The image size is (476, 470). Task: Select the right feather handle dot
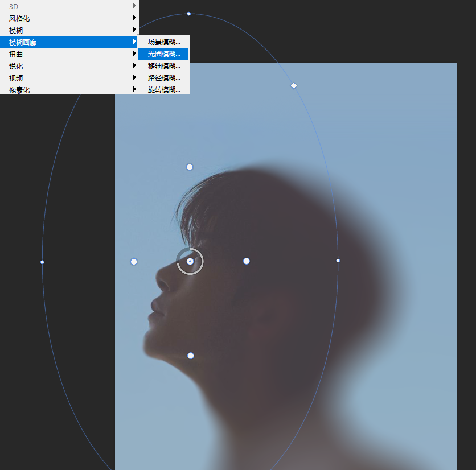(247, 261)
